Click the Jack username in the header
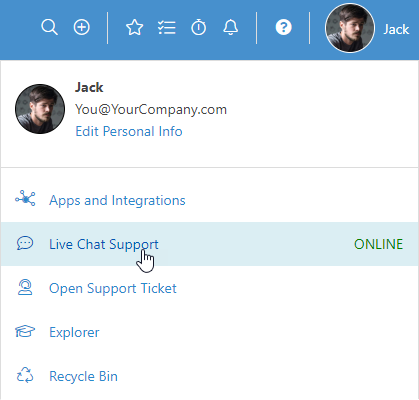The image size is (419, 400). point(396,29)
